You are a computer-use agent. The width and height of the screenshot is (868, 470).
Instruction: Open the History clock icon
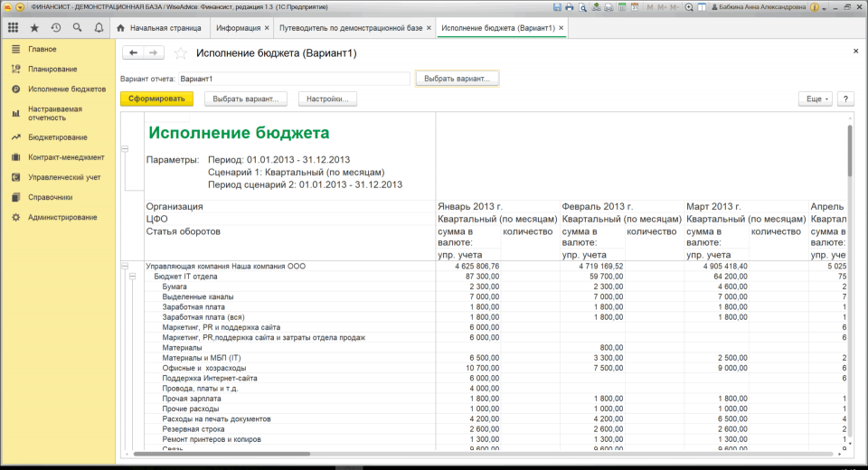click(x=56, y=28)
